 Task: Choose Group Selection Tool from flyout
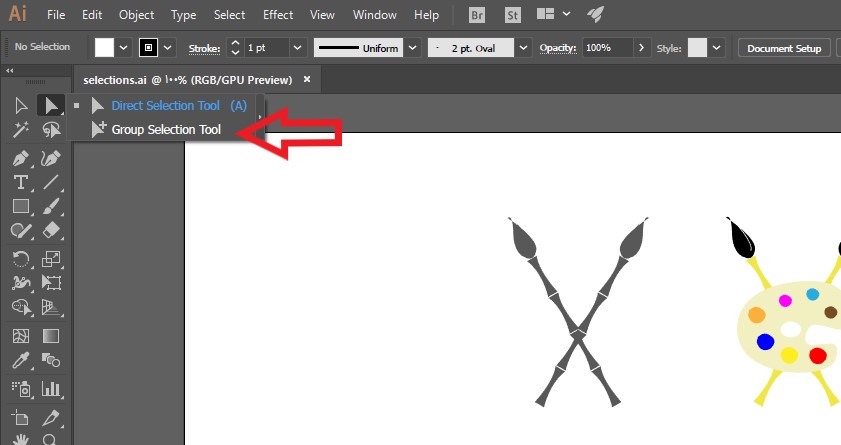point(165,129)
